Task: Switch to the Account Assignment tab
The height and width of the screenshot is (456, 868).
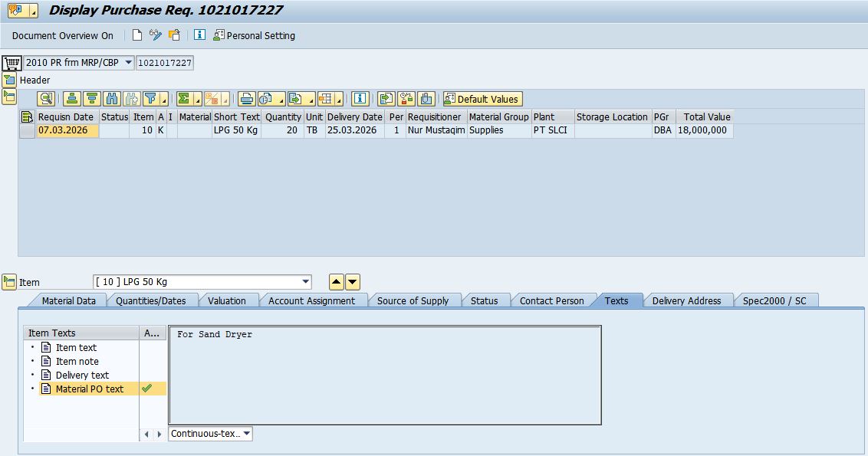Action: [311, 300]
